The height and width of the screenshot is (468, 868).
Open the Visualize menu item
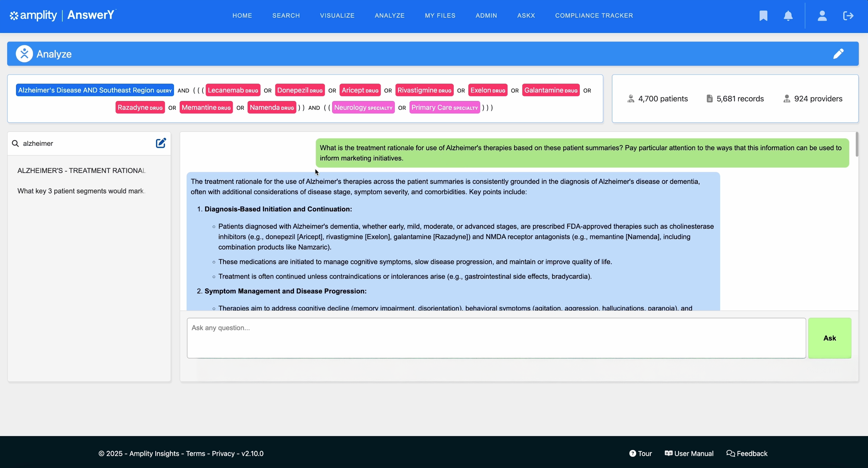[x=337, y=16]
